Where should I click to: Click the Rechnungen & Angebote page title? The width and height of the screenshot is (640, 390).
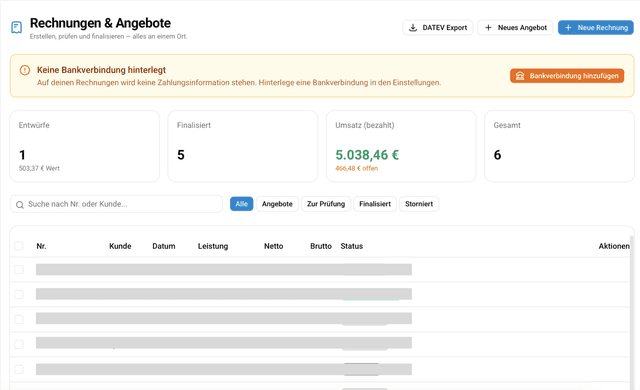(x=100, y=23)
